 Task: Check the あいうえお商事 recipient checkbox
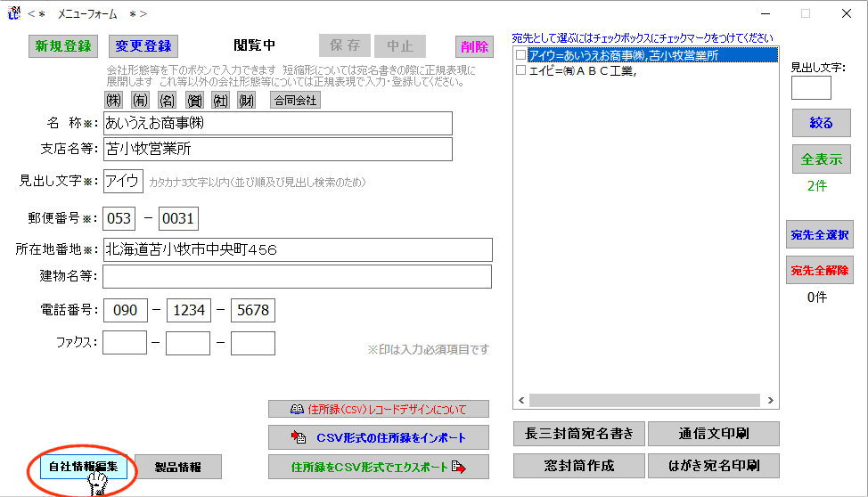(521, 55)
